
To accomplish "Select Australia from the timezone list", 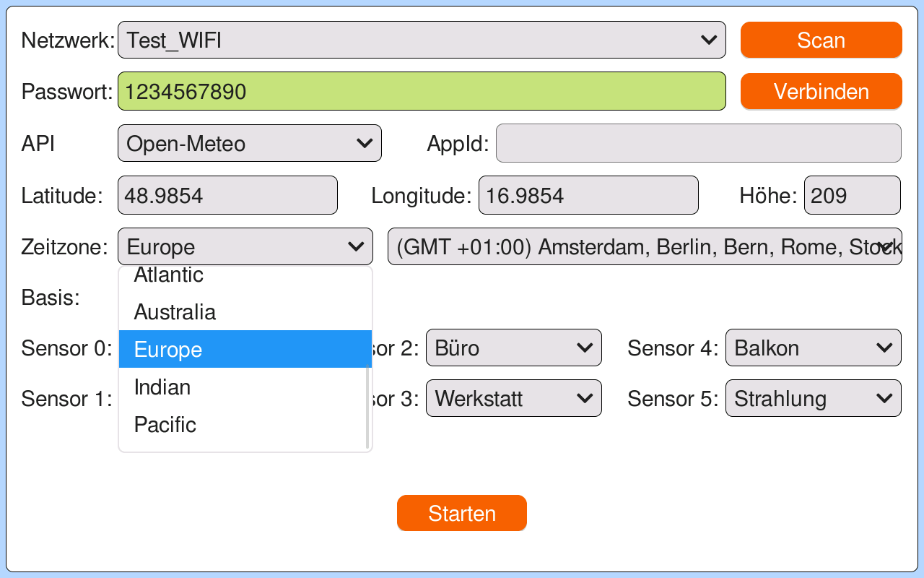I will (245, 312).
